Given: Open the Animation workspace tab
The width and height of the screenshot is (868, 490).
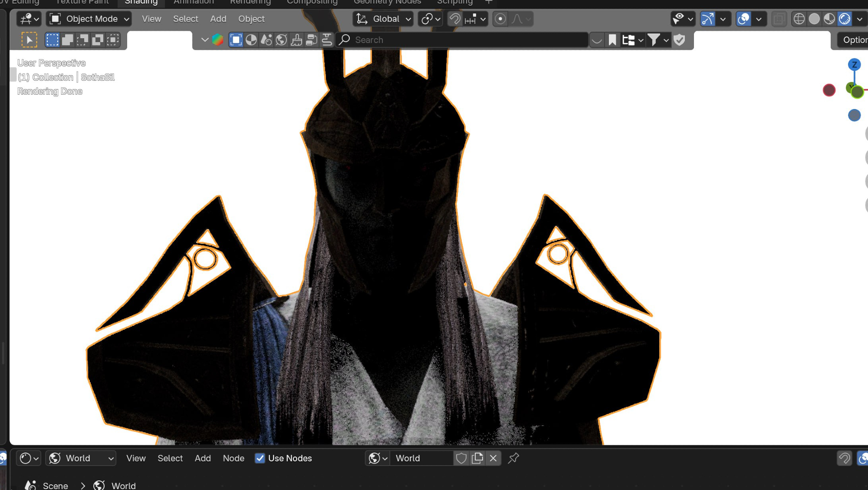Looking at the screenshot, I should pos(194,2).
